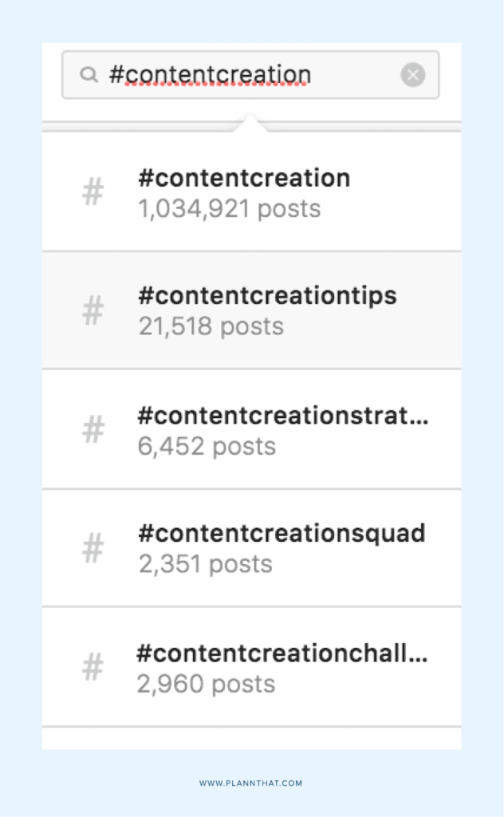This screenshot has height=817, width=504.
Task: Select the #contentcreation hashtag result
Action: pyautogui.click(x=244, y=178)
